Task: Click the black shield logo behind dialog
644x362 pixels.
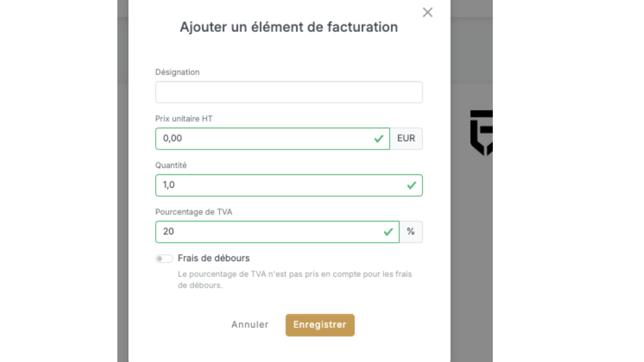Action: 482,132
